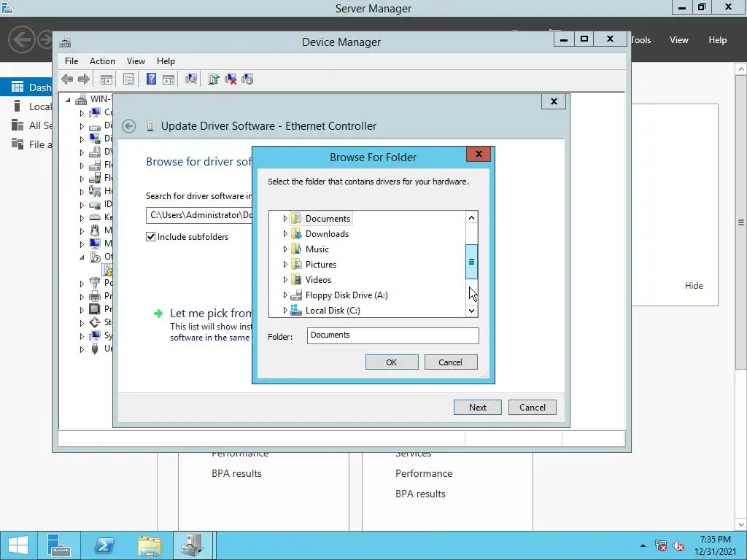Expand the Documents folder node
747x560 pixels.
(x=285, y=219)
